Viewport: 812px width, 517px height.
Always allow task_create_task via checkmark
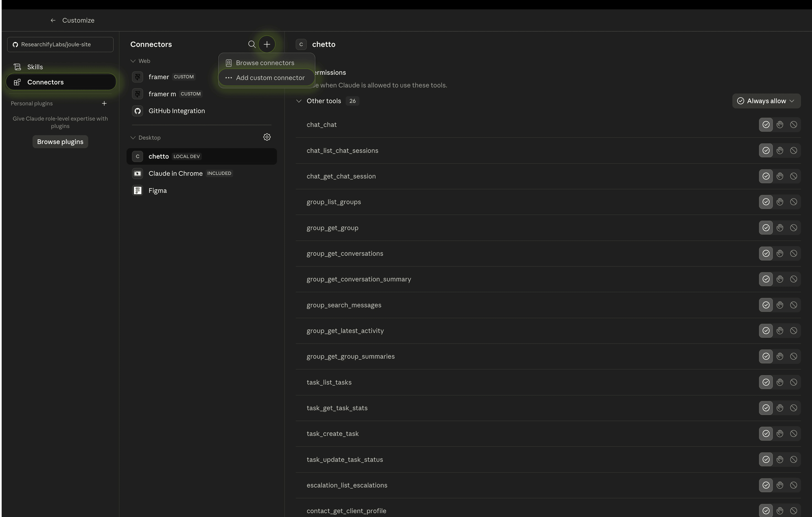coord(766,434)
